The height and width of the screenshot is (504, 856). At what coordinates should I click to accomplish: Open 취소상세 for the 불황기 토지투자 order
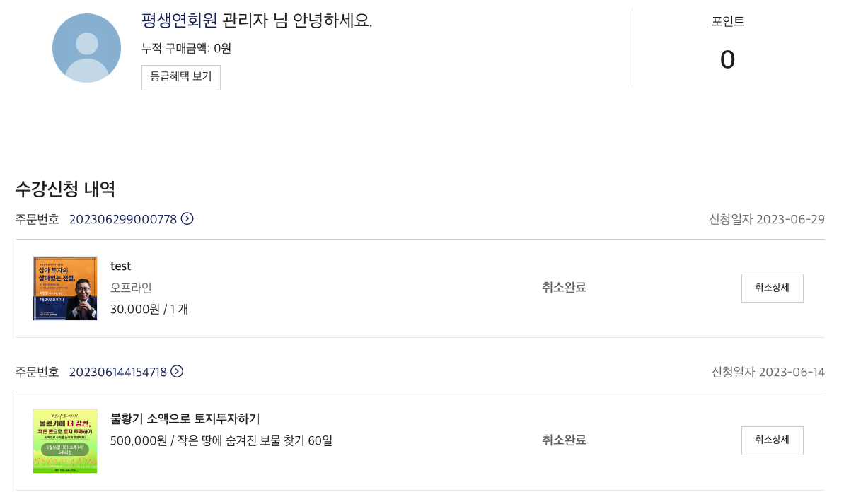pyautogui.click(x=772, y=440)
